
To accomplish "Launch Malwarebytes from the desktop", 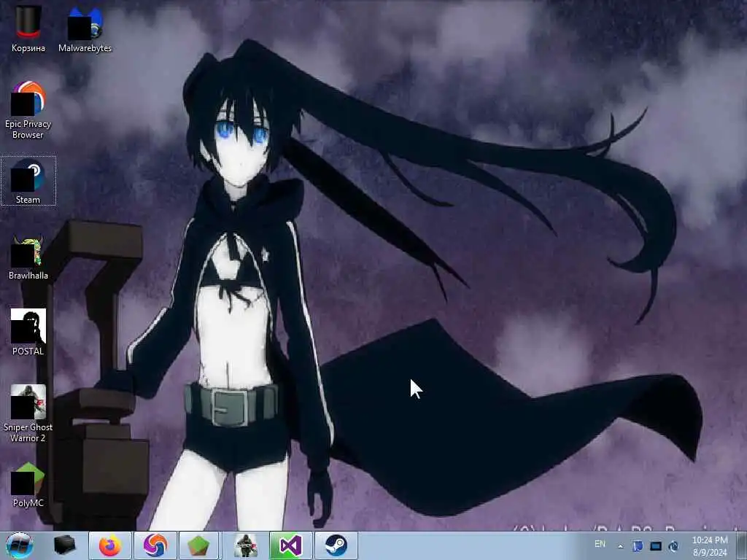I will [85, 28].
